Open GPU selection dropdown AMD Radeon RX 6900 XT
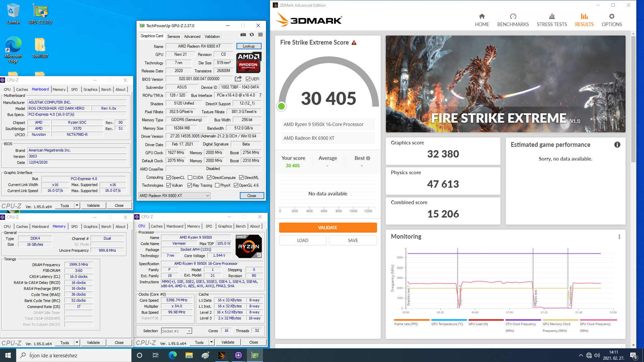The width and height of the screenshot is (644, 362). tap(174, 196)
